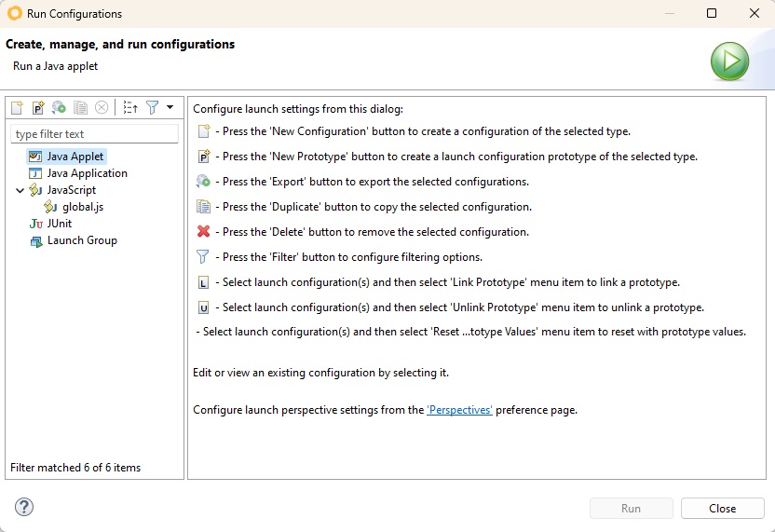Click the New Configuration toolbar icon
Viewport: 775px width, 532px height.
[17, 108]
